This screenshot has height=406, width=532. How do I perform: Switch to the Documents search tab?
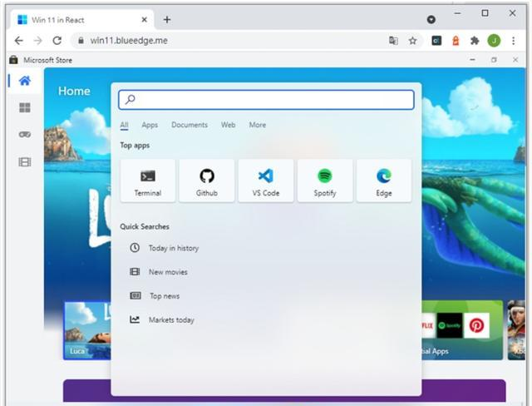click(x=190, y=125)
